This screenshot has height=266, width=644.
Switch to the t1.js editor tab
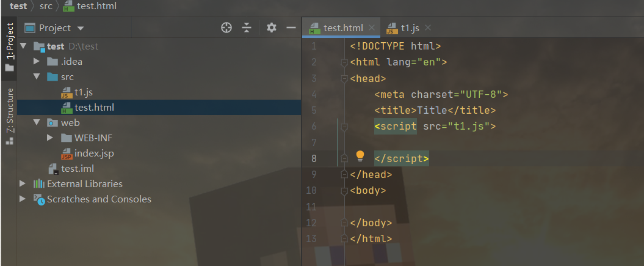coord(410,28)
